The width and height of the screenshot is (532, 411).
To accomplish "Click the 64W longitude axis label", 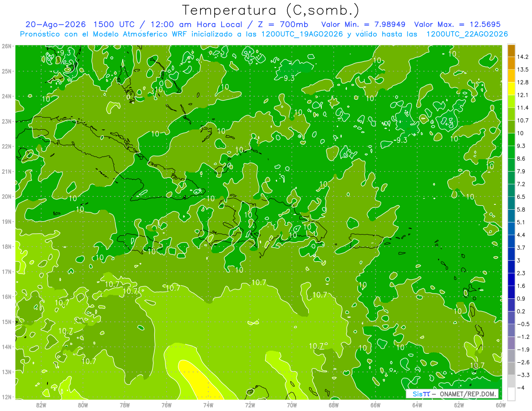I will click(417, 404).
